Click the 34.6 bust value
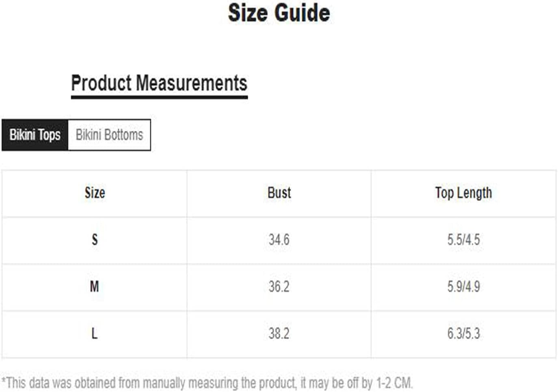 279,240
